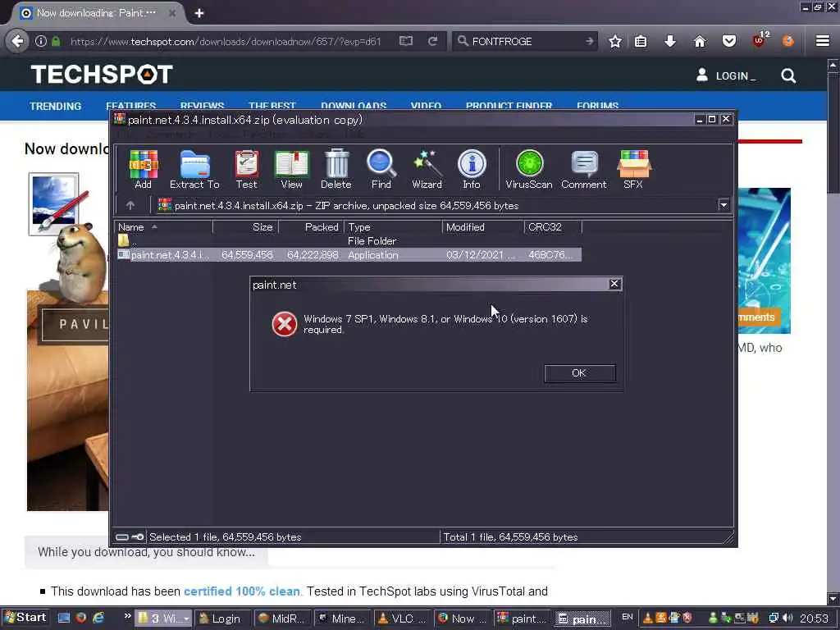Go up one folder level arrow

tap(130, 205)
